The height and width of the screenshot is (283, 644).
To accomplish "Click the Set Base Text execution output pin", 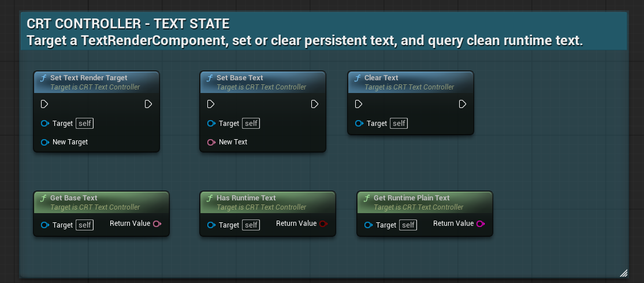I will coord(315,104).
